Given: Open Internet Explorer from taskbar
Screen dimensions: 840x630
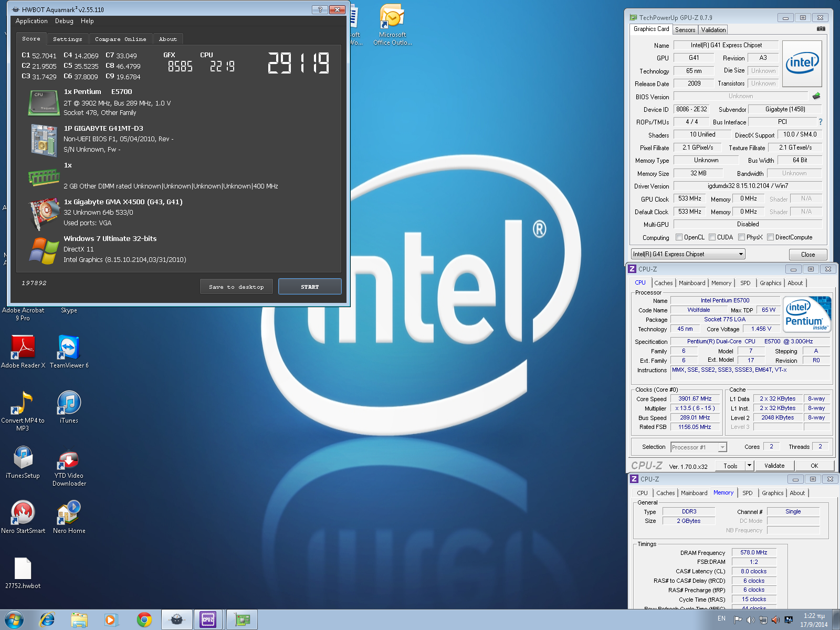Looking at the screenshot, I should click(x=47, y=619).
